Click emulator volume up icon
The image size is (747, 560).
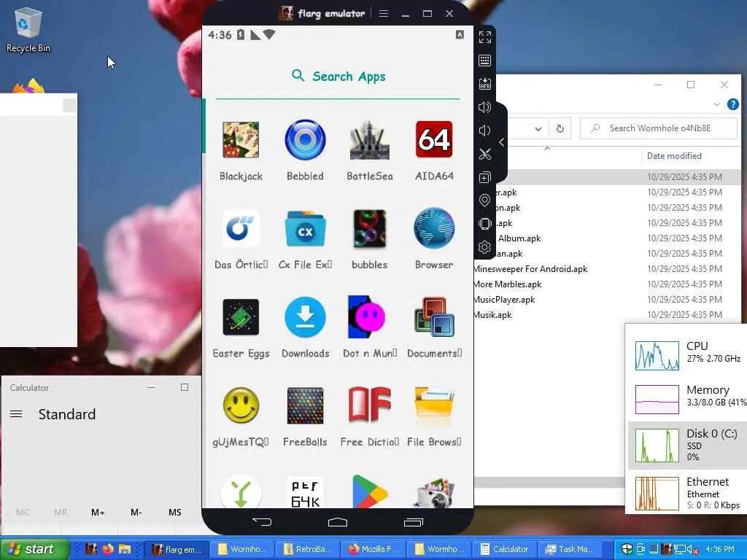(x=484, y=107)
